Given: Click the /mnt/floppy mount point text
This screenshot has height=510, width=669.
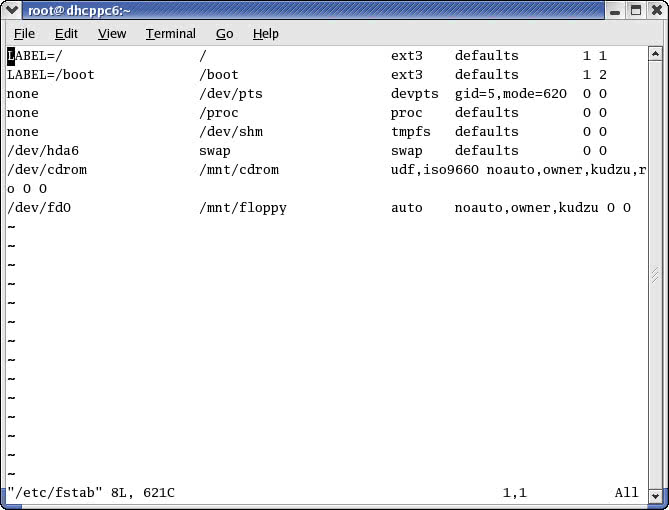Looking at the screenshot, I should coord(243,208).
